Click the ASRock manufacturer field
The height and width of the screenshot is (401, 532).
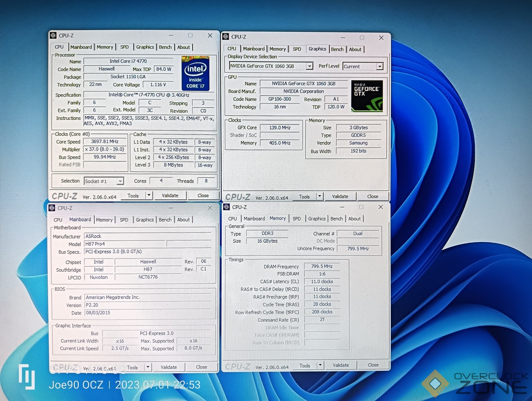148,236
